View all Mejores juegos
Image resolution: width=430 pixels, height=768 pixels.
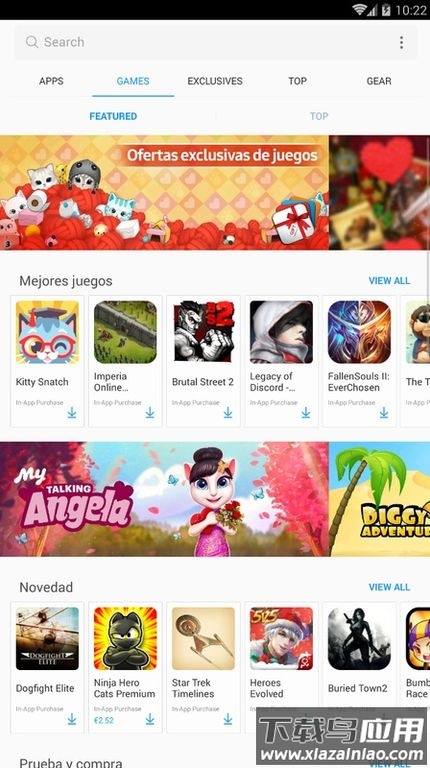click(389, 281)
